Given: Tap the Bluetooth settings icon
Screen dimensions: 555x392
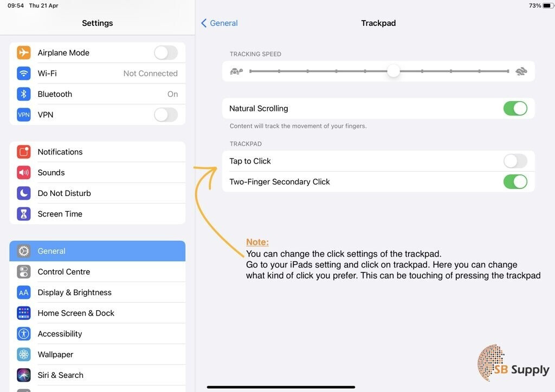Looking at the screenshot, I should click(23, 94).
